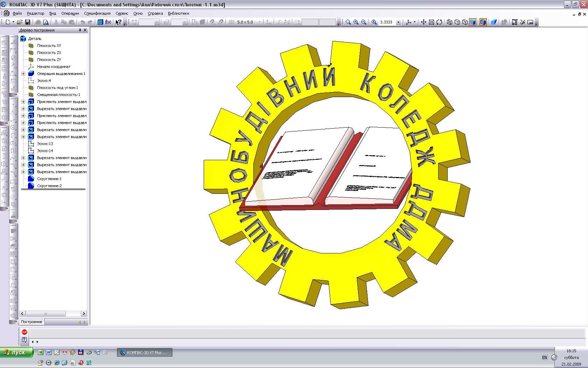Open the Спецификация menu
This screenshot has width=588, height=368.
(x=97, y=13)
